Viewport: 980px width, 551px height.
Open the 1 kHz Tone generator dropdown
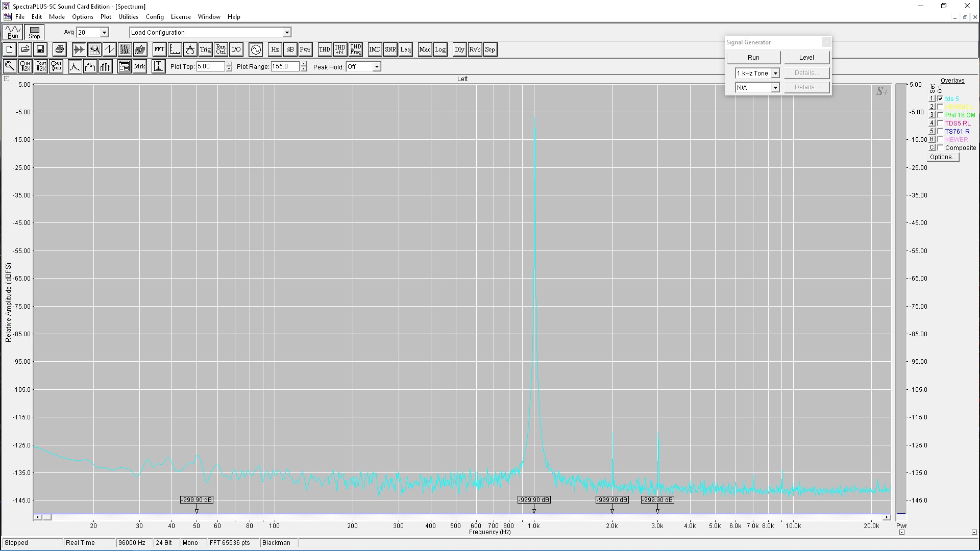click(775, 73)
